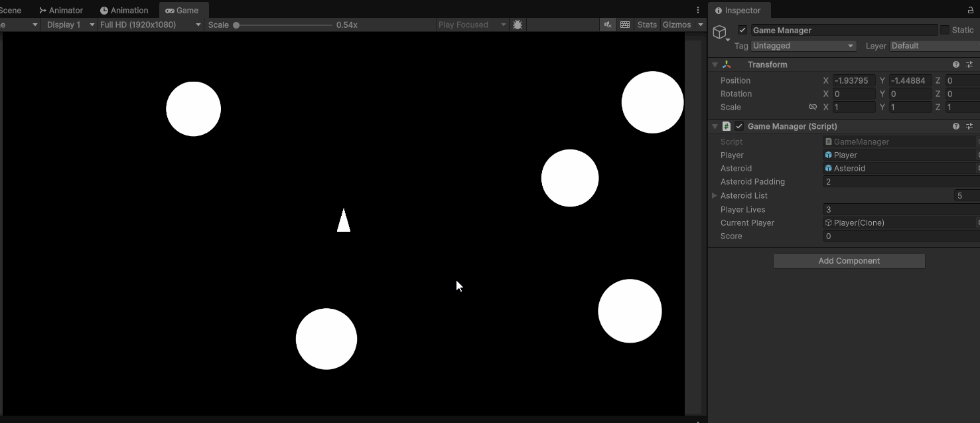Click the bug frame debugger icon
980x423 pixels.
tap(518, 25)
